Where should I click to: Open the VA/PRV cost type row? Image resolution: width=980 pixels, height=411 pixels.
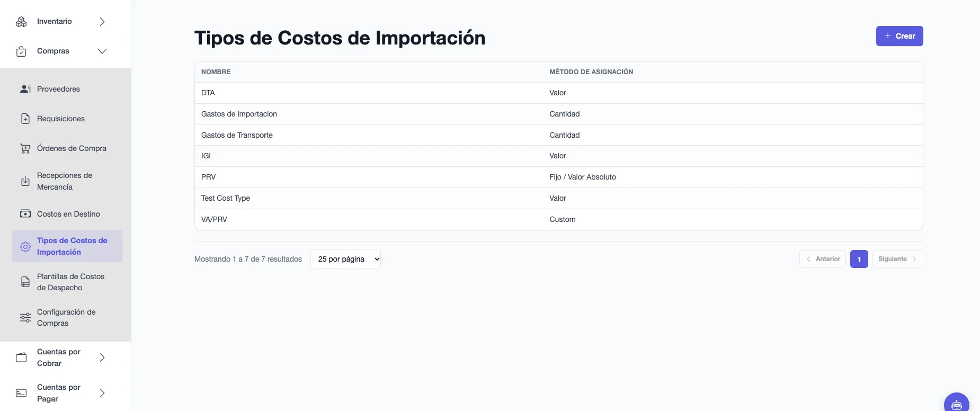[x=559, y=219]
